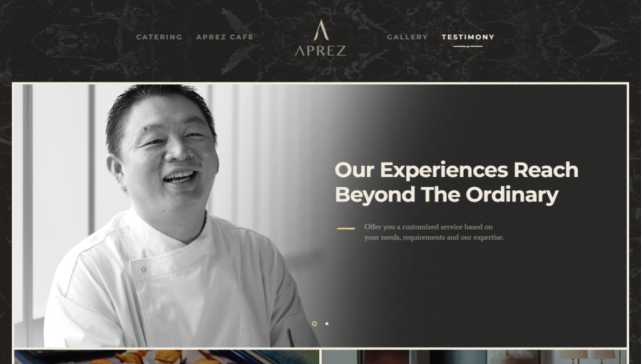Click the Aprez 'A' logo emblem
This screenshot has height=364, width=641.
click(x=321, y=30)
